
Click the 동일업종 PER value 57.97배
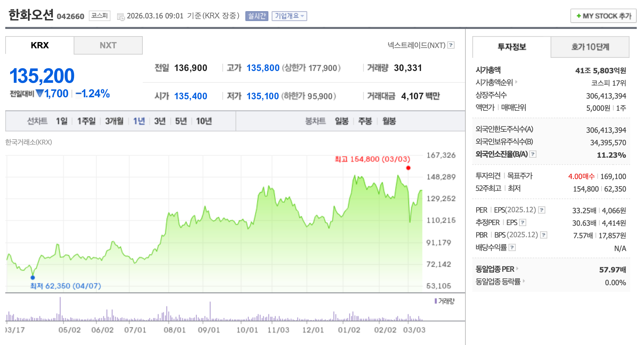pyautogui.click(x=613, y=270)
